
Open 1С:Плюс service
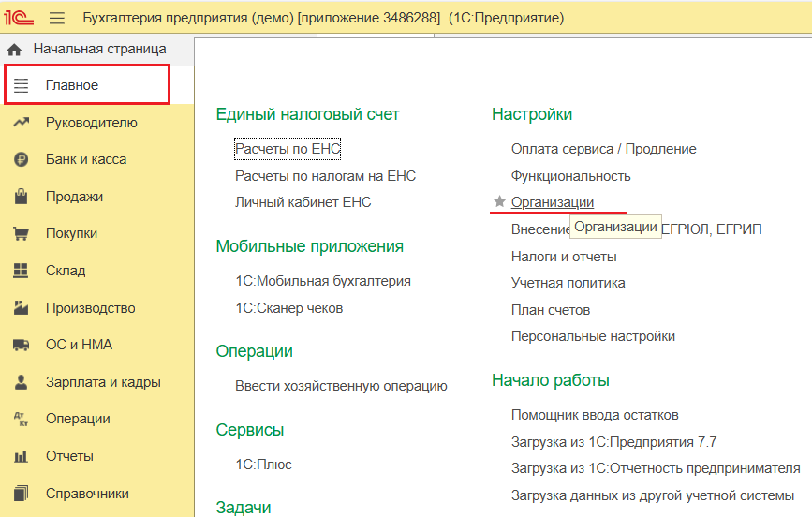pyautogui.click(x=263, y=465)
